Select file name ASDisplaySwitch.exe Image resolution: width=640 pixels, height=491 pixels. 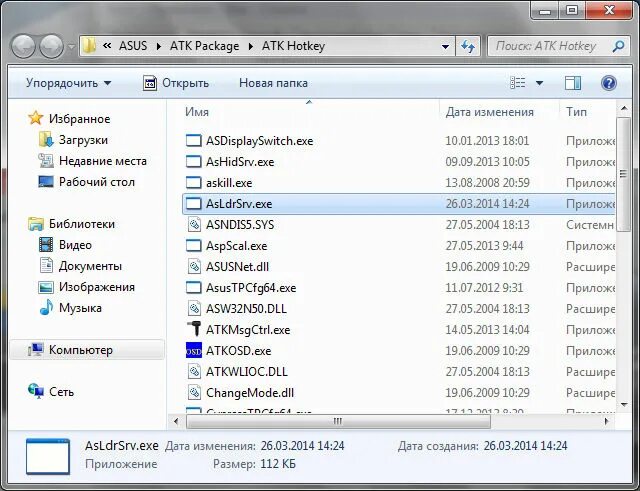(x=260, y=141)
